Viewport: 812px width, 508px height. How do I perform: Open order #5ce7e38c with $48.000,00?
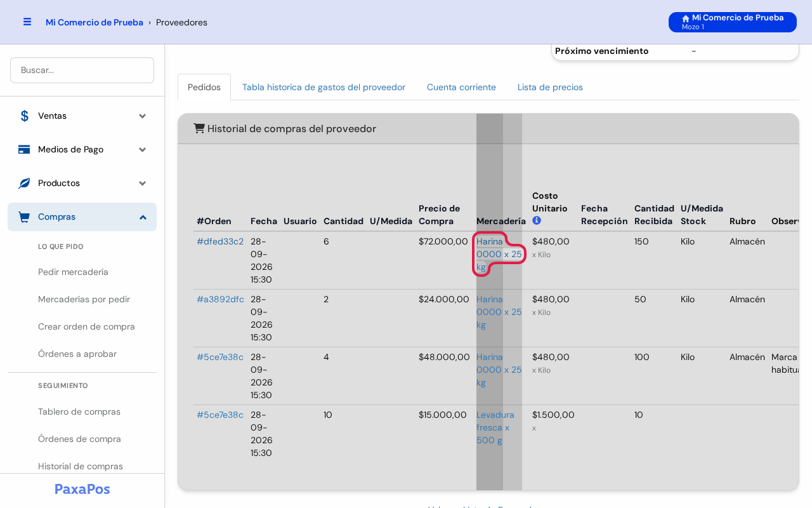tap(220, 357)
